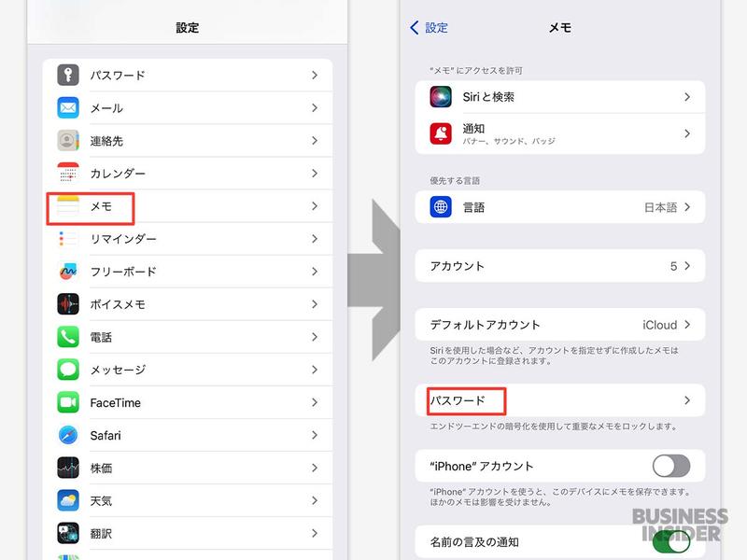Viewport: 747px width, 560px height.
Task: Toggle the 名前の言及の通知 switch
Action: coord(671,541)
